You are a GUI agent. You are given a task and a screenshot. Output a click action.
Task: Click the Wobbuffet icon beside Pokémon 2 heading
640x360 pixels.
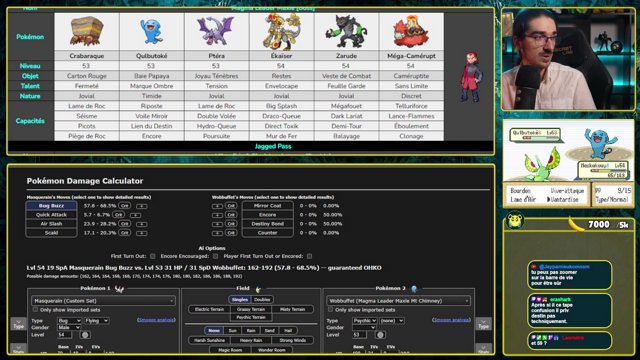coord(414,289)
